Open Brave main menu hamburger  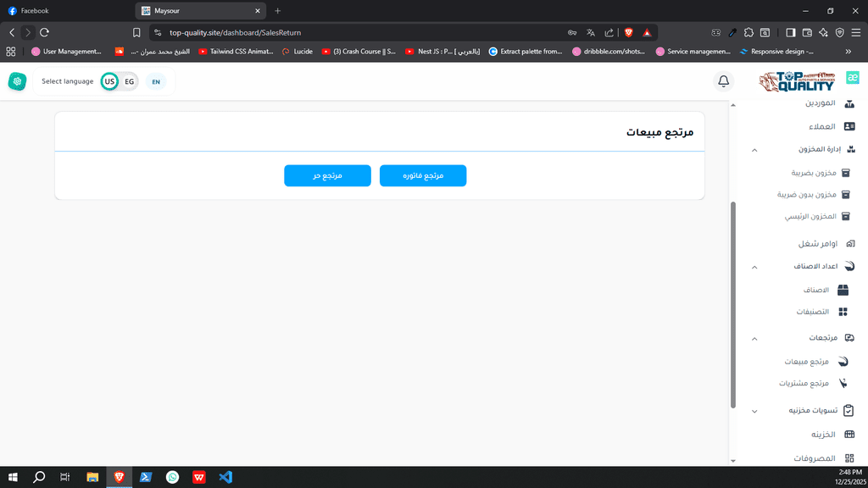pos(856,33)
